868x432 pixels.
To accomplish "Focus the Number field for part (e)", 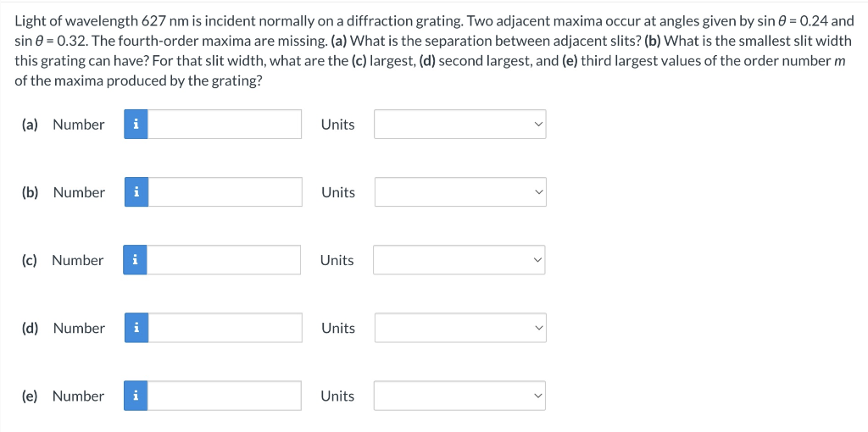I will coord(224,396).
